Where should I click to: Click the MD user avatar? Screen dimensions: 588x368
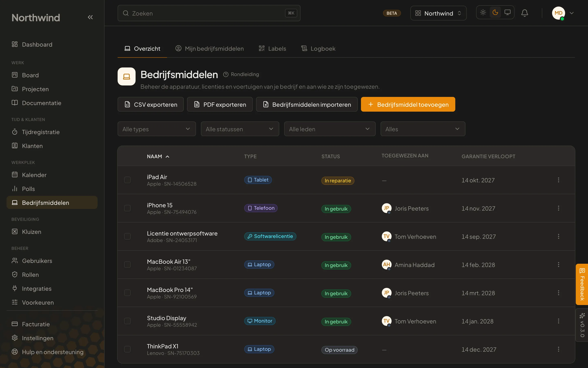[x=558, y=13]
